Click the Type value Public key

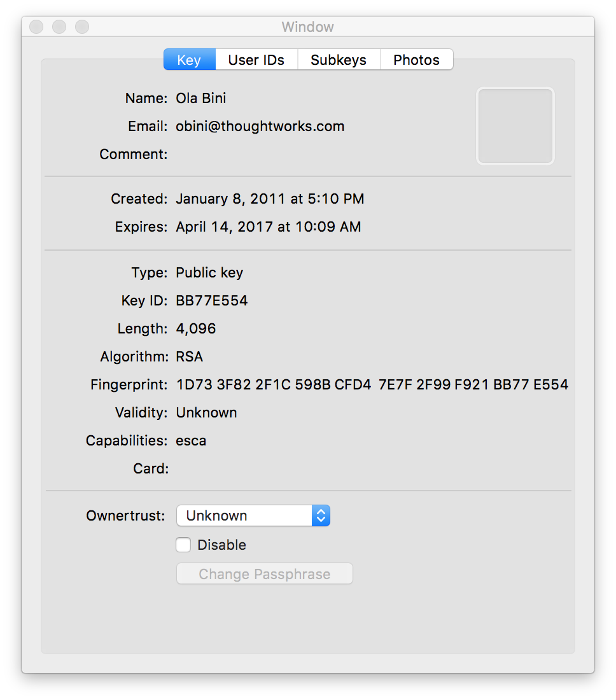point(209,273)
